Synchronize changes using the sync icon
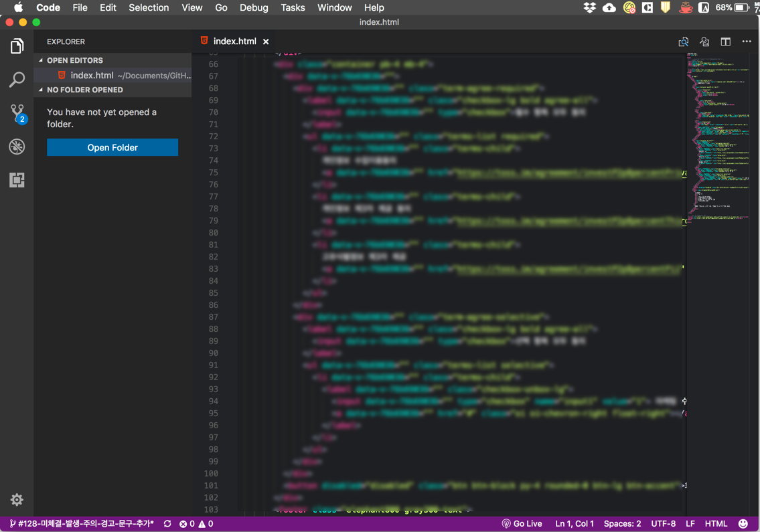This screenshot has height=532, width=760. (167, 524)
